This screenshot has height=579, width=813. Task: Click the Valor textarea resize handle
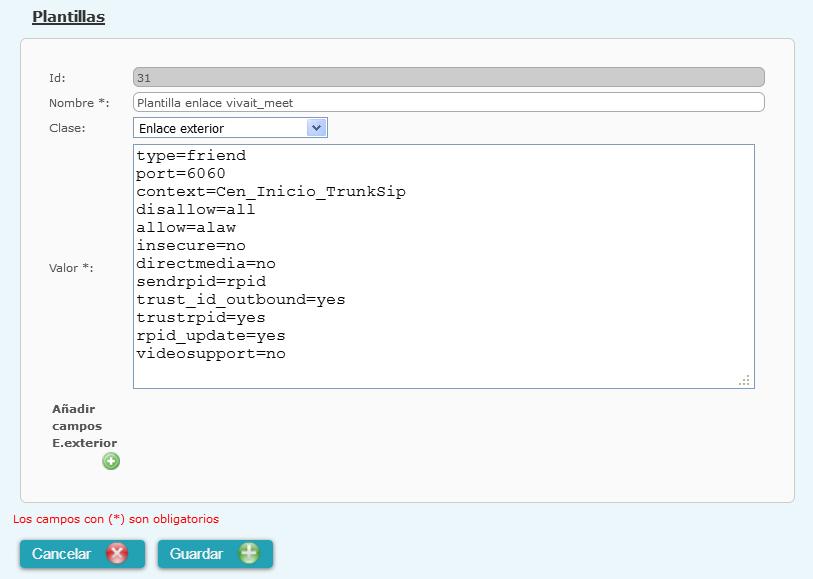[x=745, y=380]
